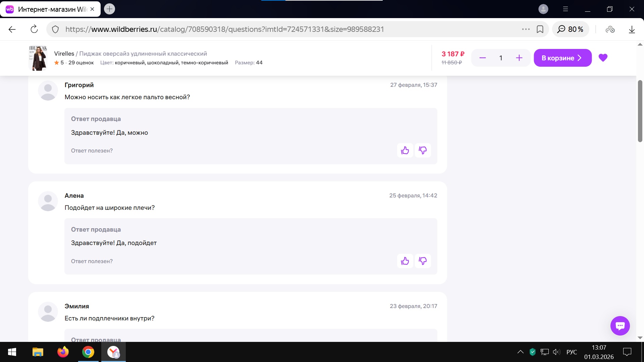644x362 pixels.
Task: Bookmark this page in address bar
Action: (540, 29)
